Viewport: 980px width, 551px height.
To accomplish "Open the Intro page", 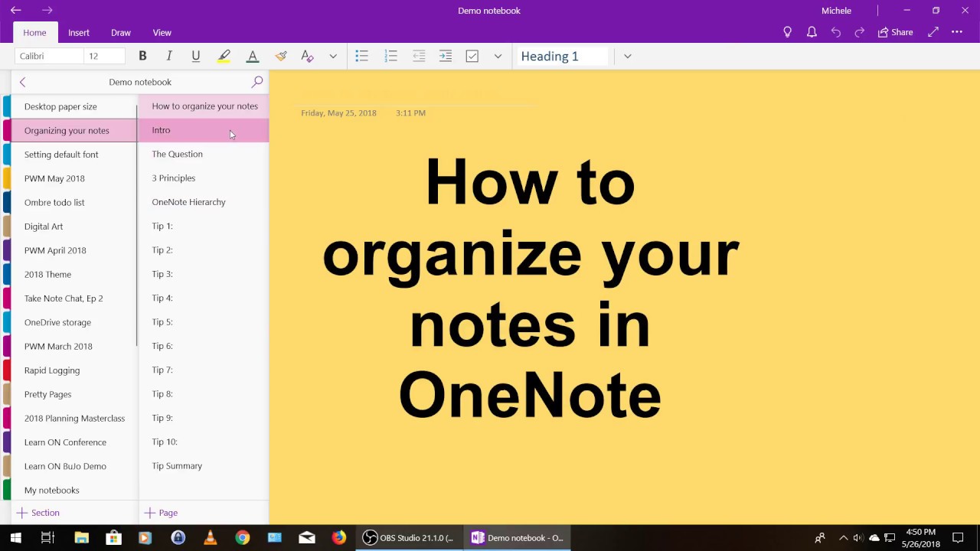I will [x=204, y=130].
